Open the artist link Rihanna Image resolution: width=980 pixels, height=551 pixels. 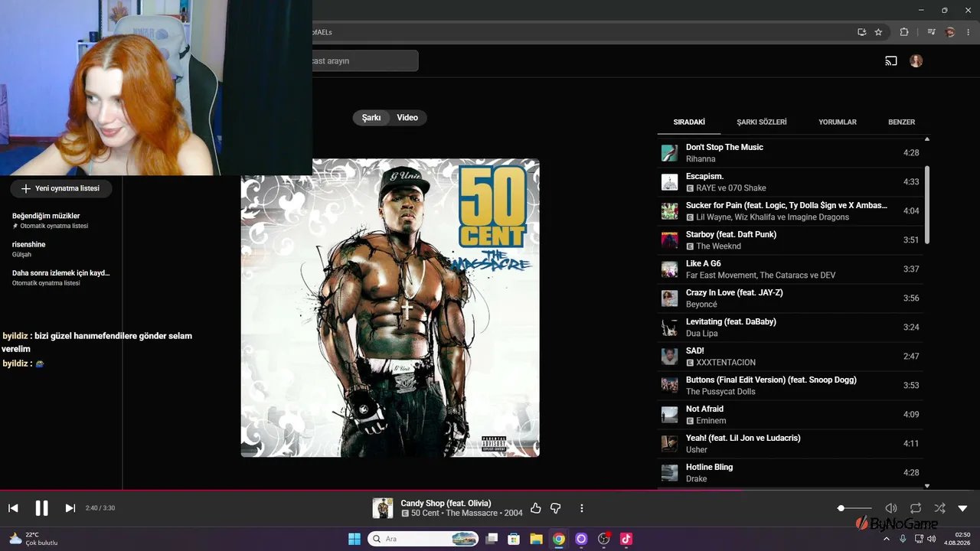(701, 159)
